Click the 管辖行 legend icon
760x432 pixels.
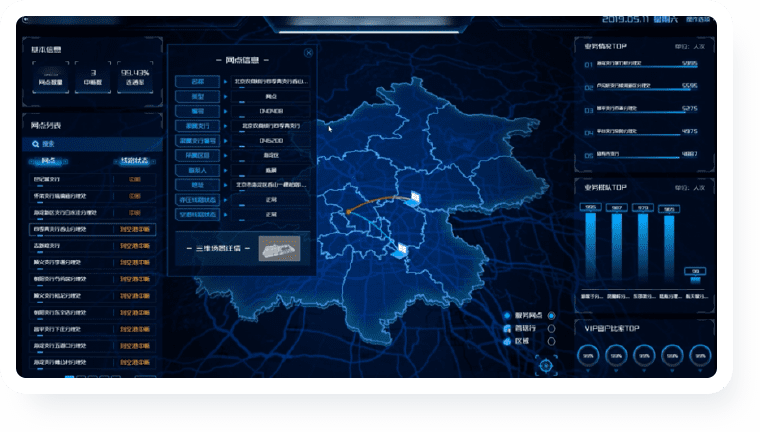[x=507, y=329]
